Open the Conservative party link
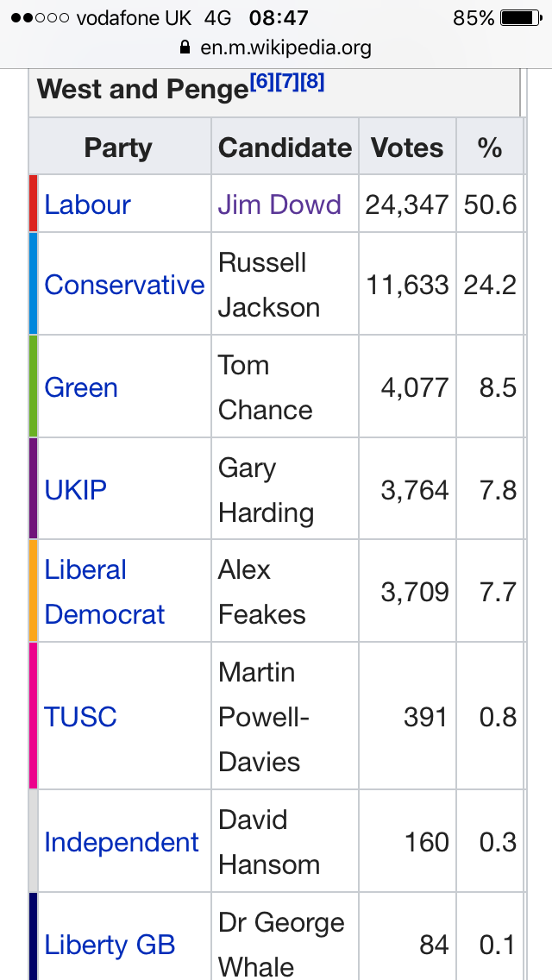This screenshot has width=552, height=980. 124,285
